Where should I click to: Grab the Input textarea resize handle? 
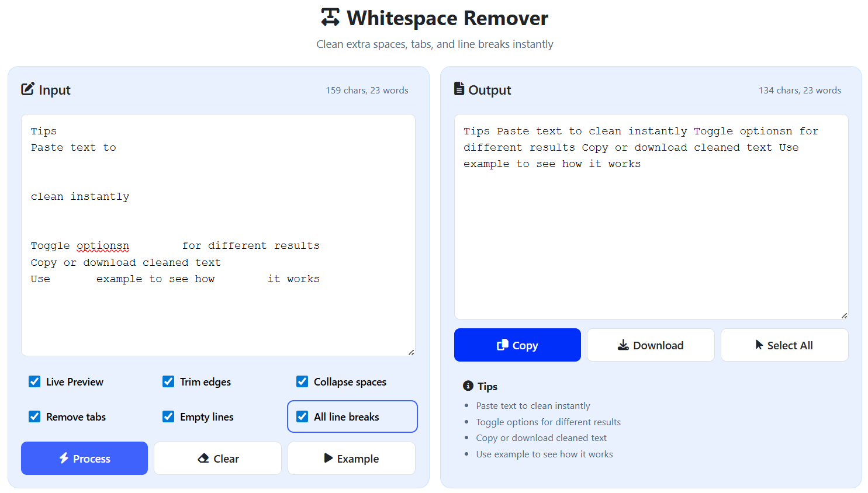click(411, 352)
